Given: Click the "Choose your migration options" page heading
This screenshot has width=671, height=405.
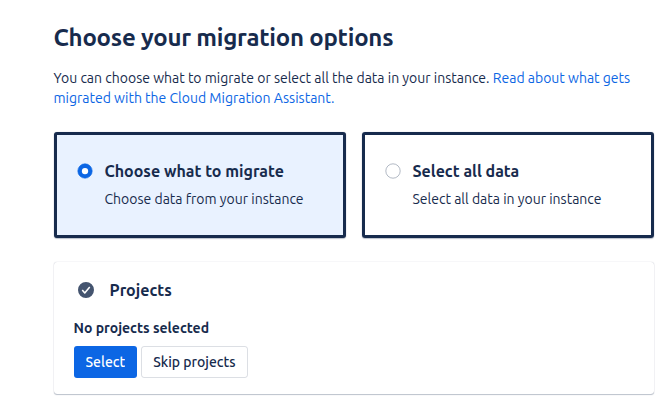Looking at the screenshot, I should click(223, 38).
